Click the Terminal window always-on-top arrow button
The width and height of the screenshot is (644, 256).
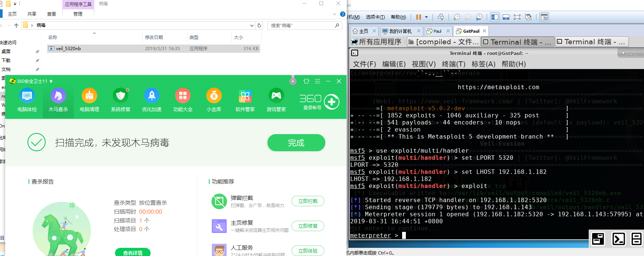pos(623,54)
